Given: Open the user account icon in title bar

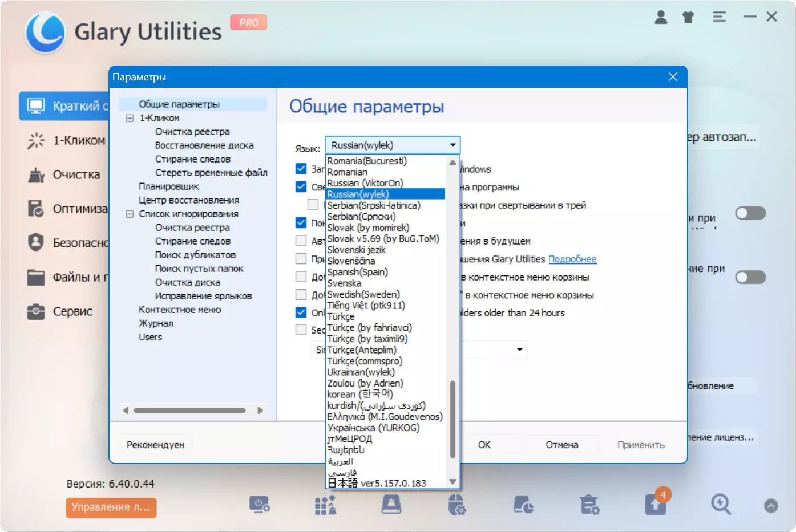Looking at the screenshot, I should point(661,17).
